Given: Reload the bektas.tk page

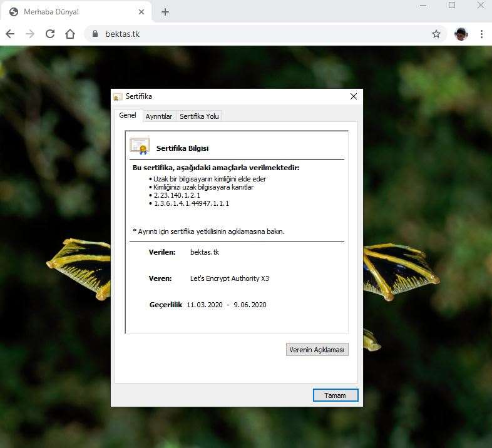Looking at the screenshot, I should coord(50,34).
